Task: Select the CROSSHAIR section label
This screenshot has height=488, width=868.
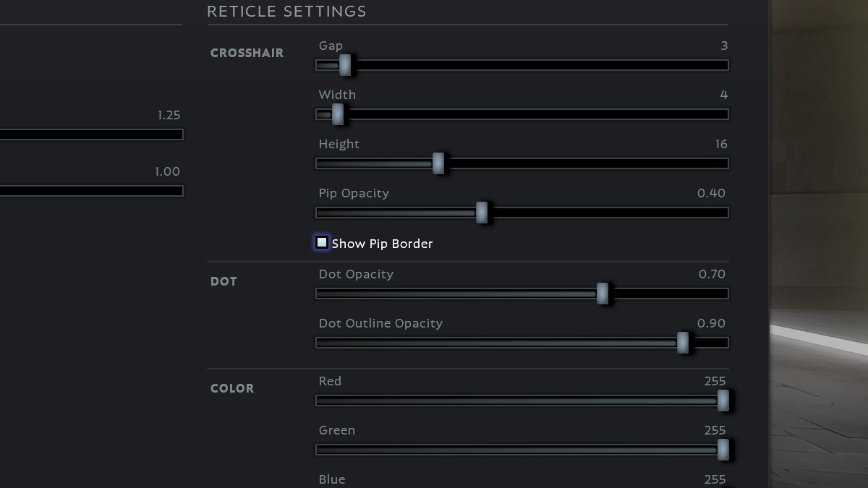Action: pos(248,53)
